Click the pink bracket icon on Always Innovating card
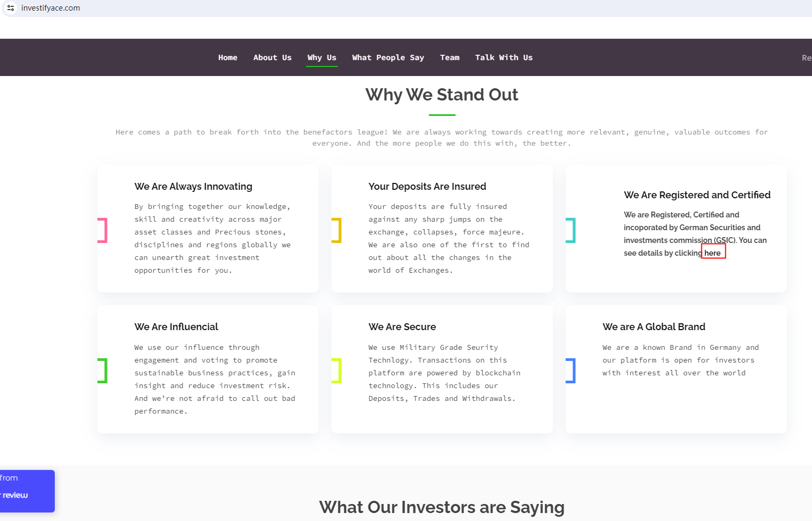The image size is (812, 521). pyautogui.click(x=103, y=230)
